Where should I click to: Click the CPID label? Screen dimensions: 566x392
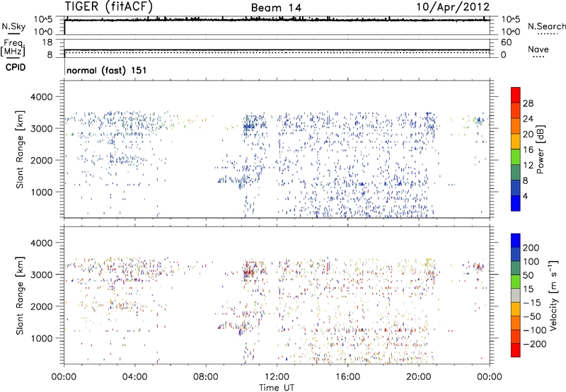coord(16,67)
